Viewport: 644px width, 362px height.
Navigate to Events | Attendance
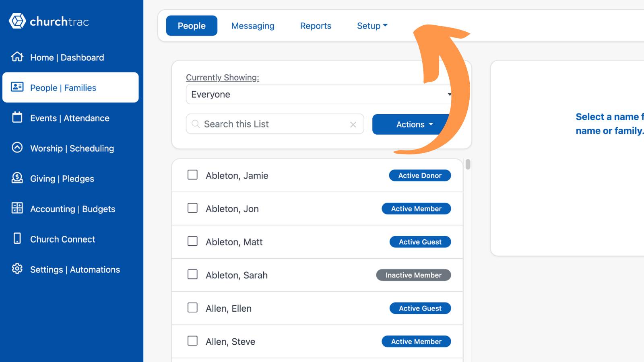[70, 118]
